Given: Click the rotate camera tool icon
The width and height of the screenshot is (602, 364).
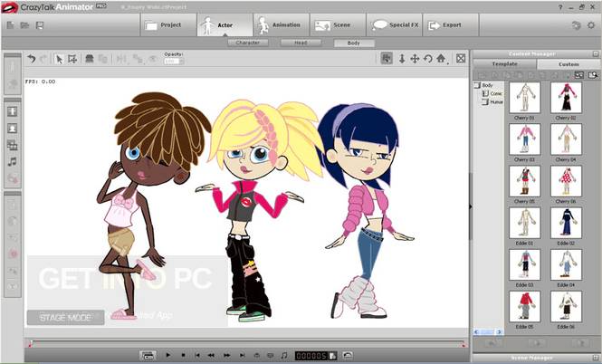Looking at the screenshot, I should [x=427, y=59].
